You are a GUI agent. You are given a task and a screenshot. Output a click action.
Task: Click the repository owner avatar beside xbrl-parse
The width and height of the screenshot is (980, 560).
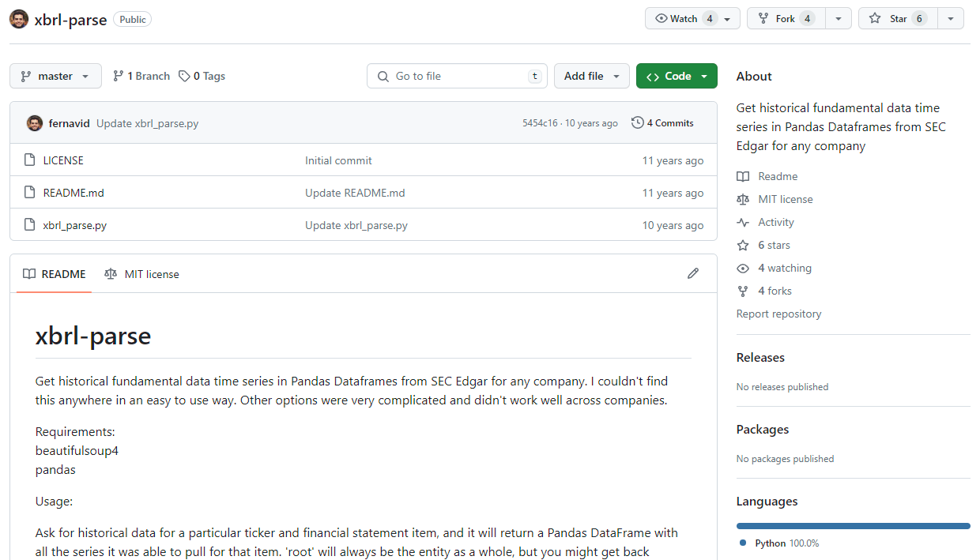pyautogui.click(x=19, y=19)
